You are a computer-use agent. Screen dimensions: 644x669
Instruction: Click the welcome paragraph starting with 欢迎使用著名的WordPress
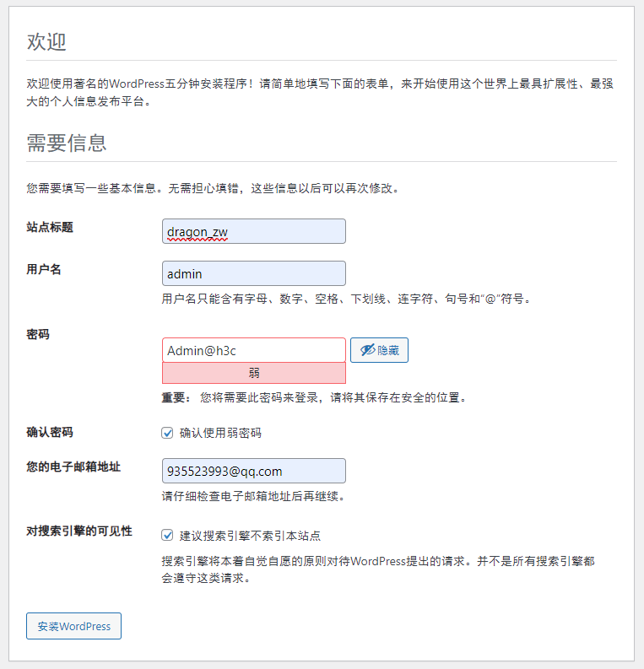tap(320, 93)
